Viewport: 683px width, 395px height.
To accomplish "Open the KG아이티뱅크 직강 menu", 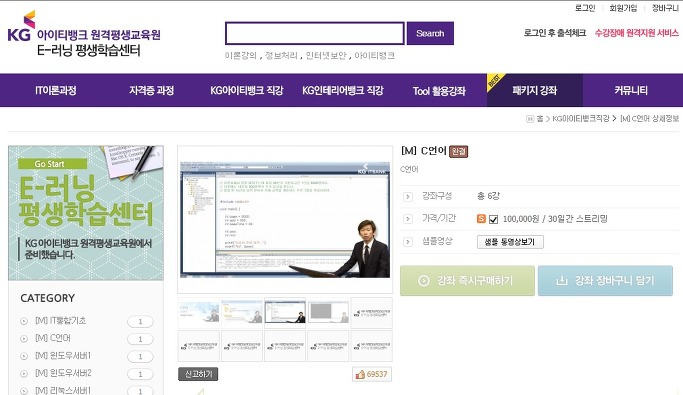I will click(247, 90).
